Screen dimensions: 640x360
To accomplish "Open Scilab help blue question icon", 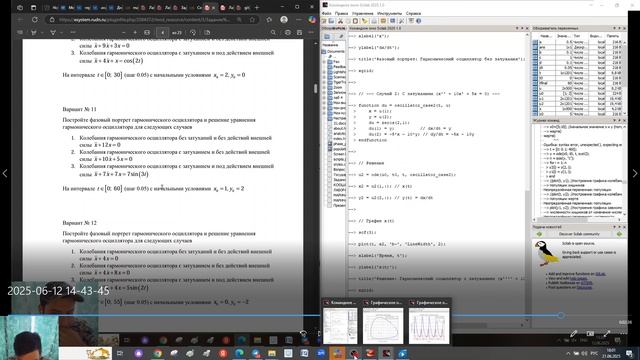I will tap(418, 21).
